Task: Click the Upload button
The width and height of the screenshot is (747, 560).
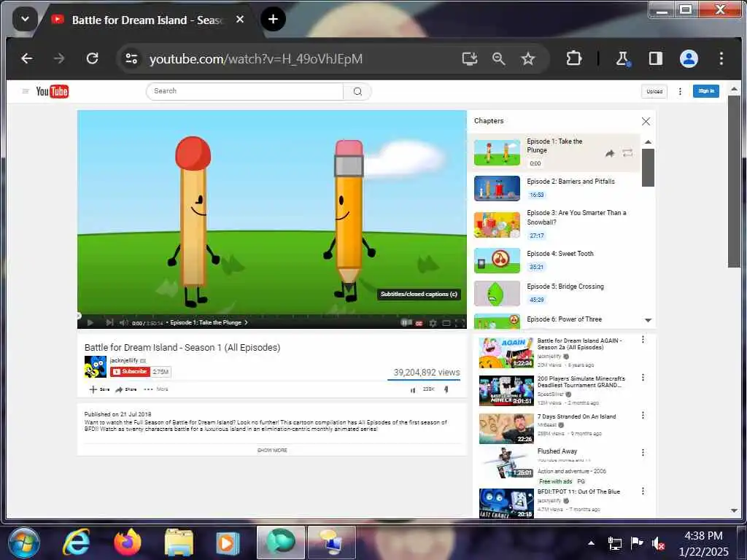Action: click(654, 91)
